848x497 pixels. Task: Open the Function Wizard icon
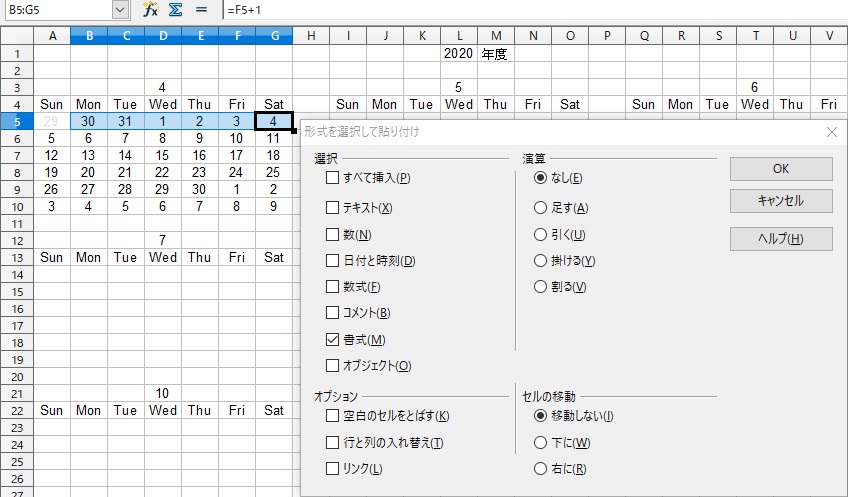pyautogui.click(x=150, y=10)
